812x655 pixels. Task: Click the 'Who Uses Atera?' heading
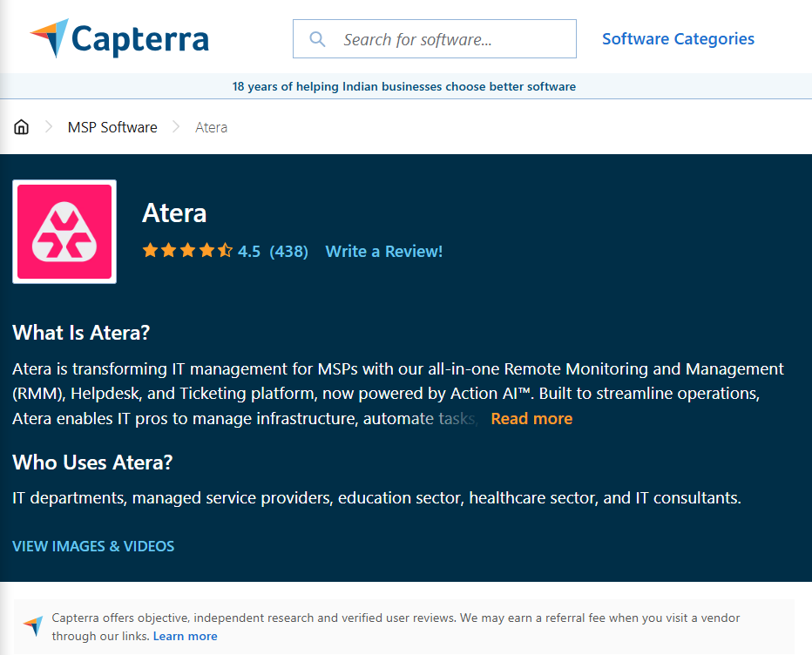(x=92, y=463)
